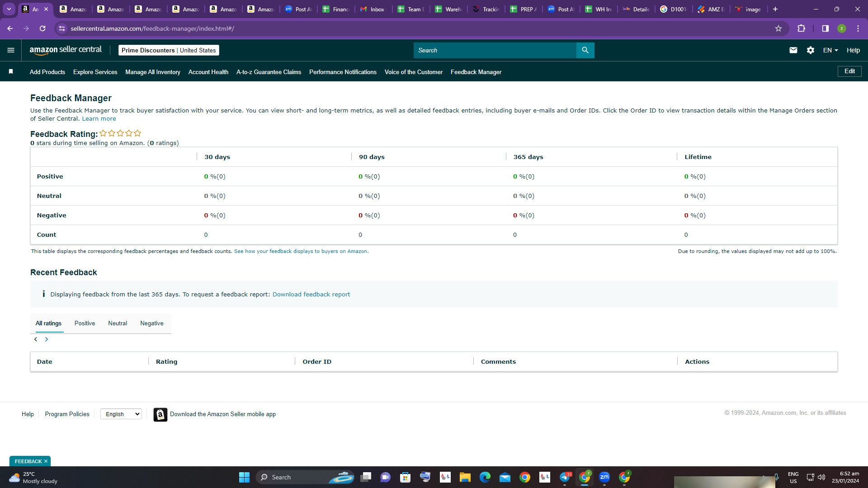
Task: Open the browser extensions puzzle icon
Action: (x=801, y=28)
